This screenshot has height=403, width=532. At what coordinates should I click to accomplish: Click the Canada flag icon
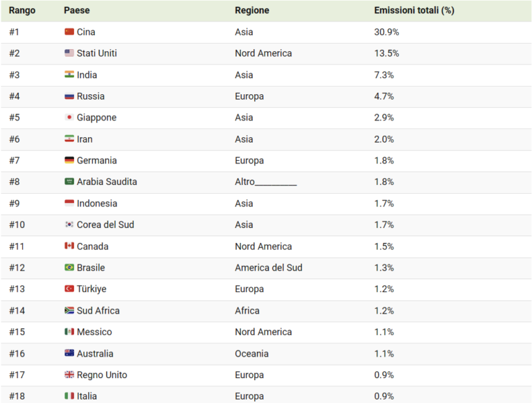tap(69, 246)
